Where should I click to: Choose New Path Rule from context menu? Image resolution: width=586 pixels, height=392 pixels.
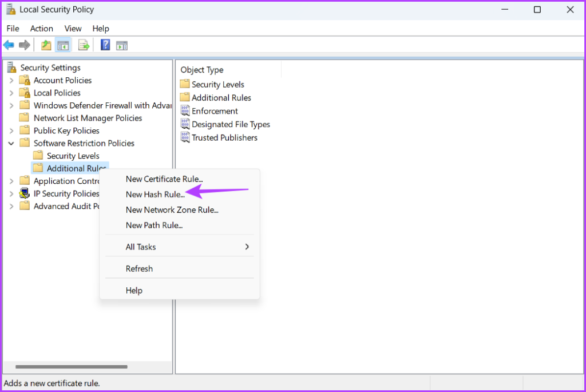coord(179,225)
